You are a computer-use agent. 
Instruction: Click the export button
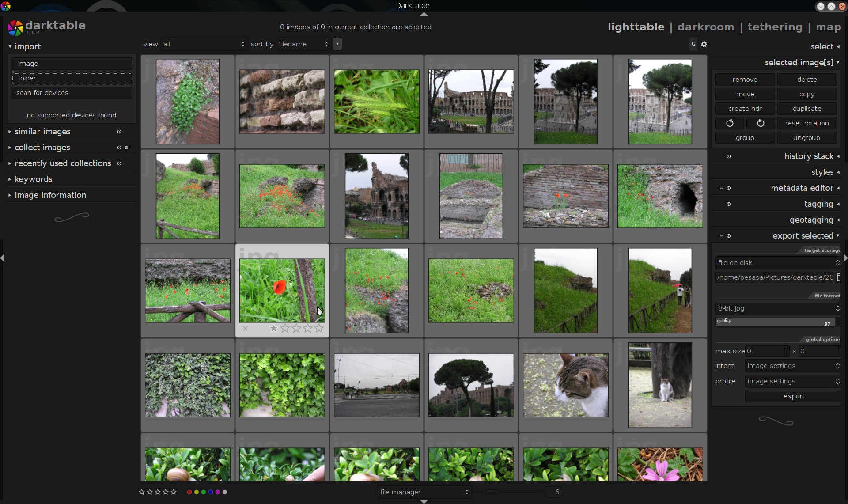click(794, 396)
